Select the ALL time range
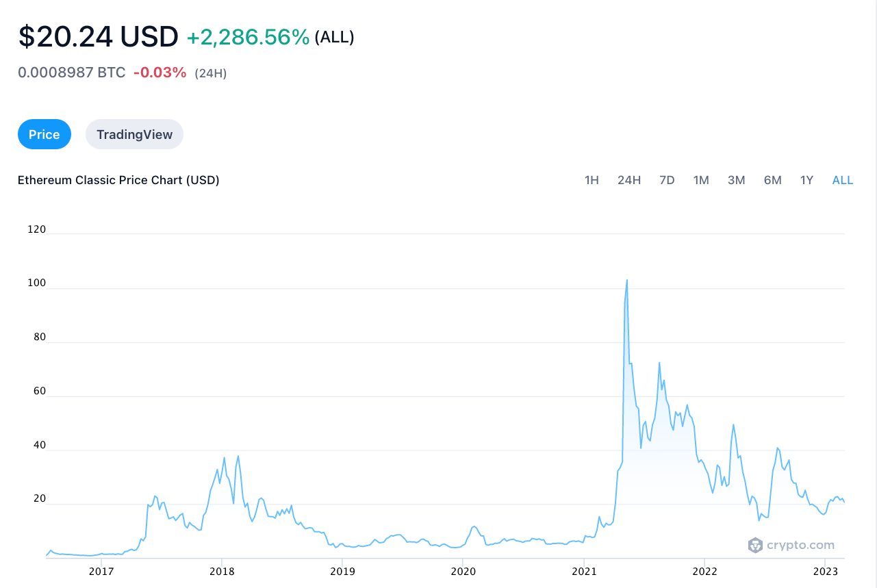 tap(843, 180)
